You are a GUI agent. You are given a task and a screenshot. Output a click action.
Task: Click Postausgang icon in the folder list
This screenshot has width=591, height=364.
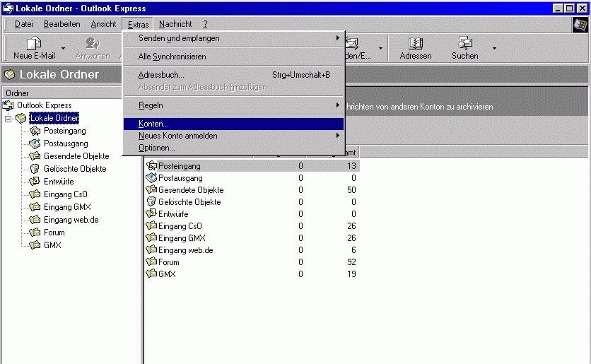151,177
